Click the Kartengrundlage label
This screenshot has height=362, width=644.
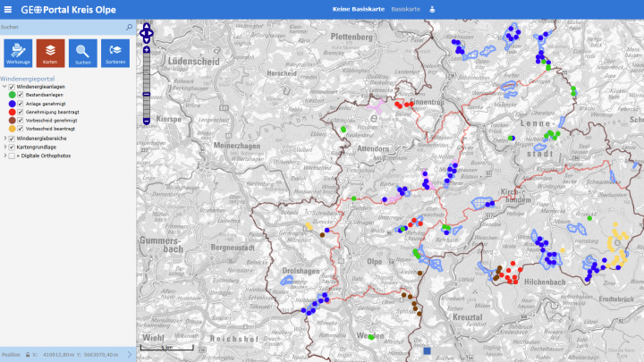click(x=37, y=147)
